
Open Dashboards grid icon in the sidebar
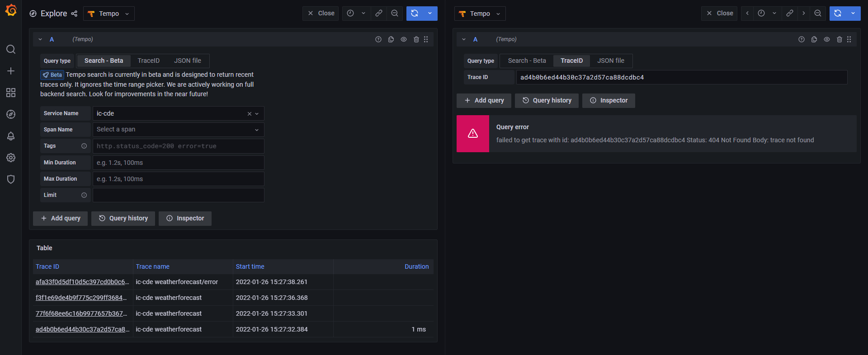click(x=11, y=93)
